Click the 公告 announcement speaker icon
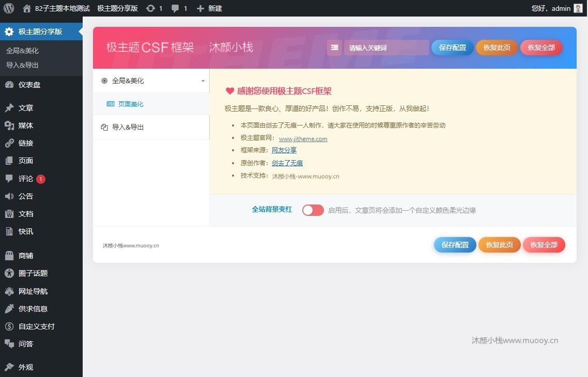 pos(11,196)
